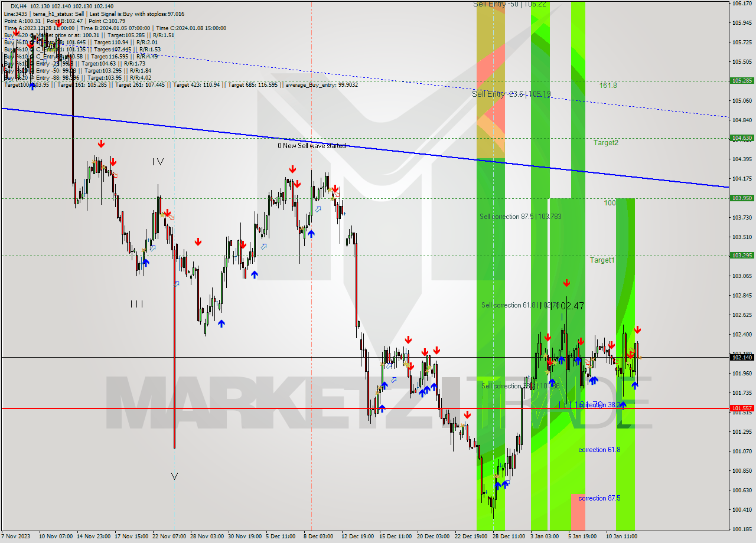Click the 106.170 price axis value

(x=742, y=4)
